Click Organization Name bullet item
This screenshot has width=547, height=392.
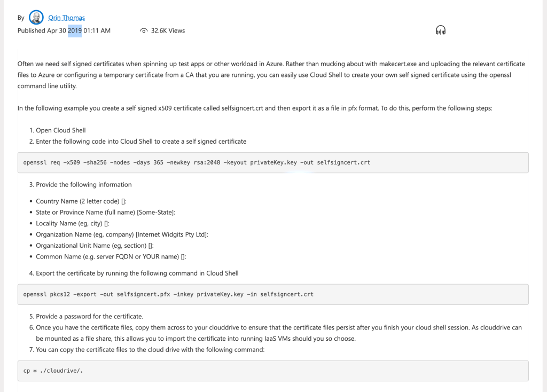[122, 234]
